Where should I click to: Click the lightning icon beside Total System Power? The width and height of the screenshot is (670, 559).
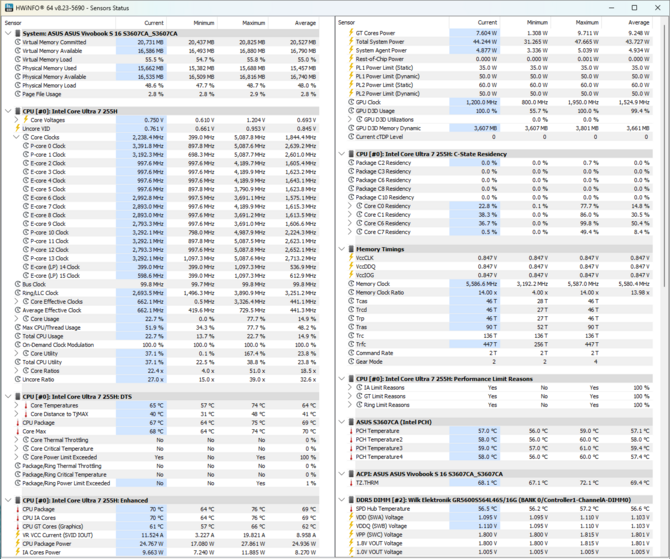351,41
